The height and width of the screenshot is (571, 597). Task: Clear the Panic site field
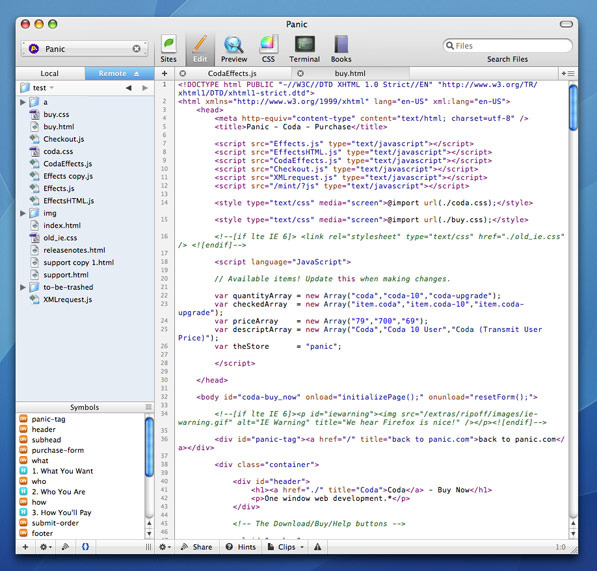point(136,49)
